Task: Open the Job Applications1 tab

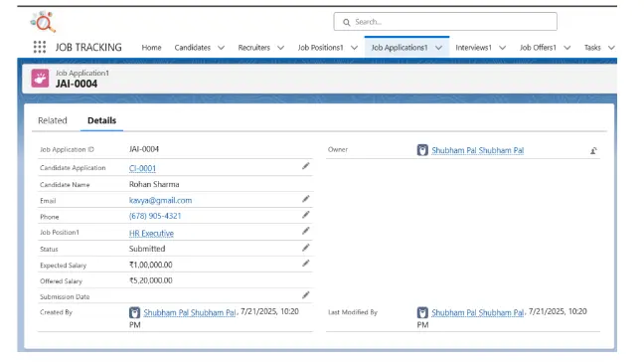Action: pyautogui.click(x=400, y=48)
